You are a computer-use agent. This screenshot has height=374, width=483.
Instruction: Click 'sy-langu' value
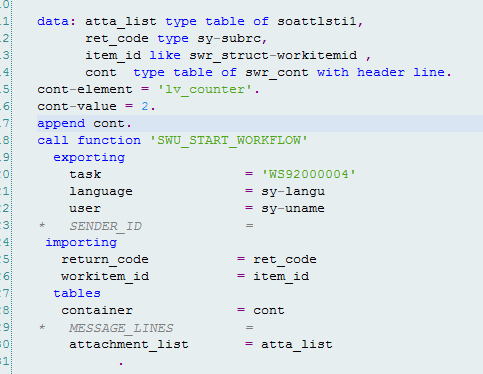click(293, 192)
